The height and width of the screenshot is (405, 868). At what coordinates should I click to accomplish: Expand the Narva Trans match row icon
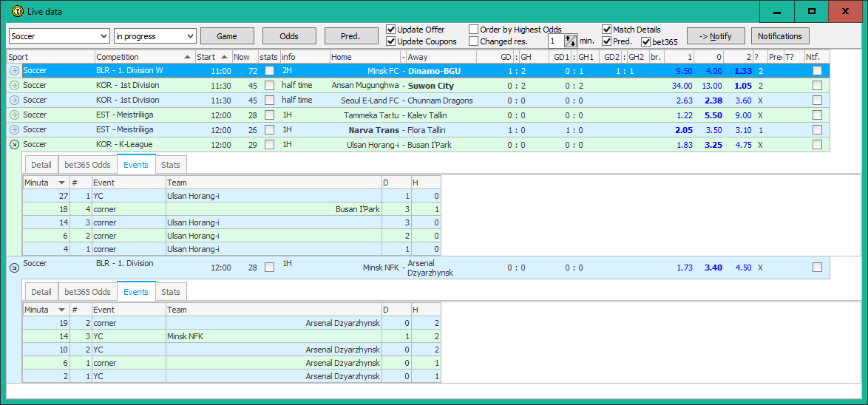click(x=14, y=130)
